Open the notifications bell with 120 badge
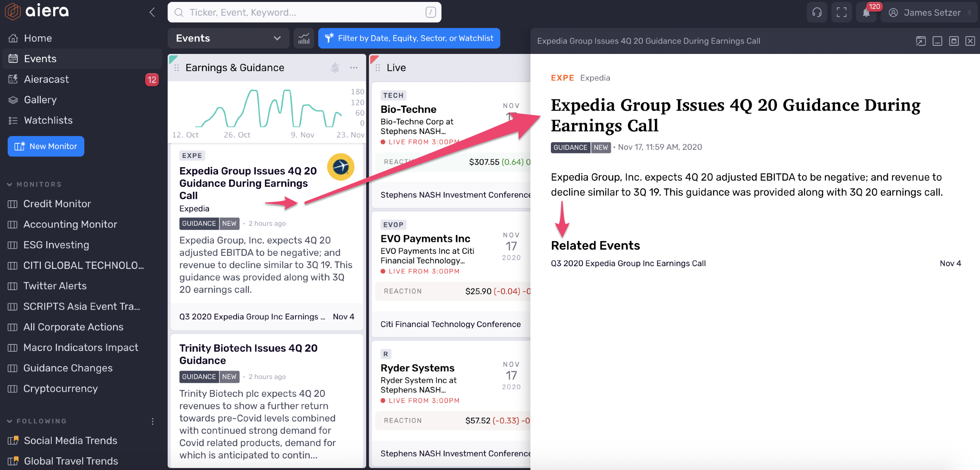 point(866,12)
